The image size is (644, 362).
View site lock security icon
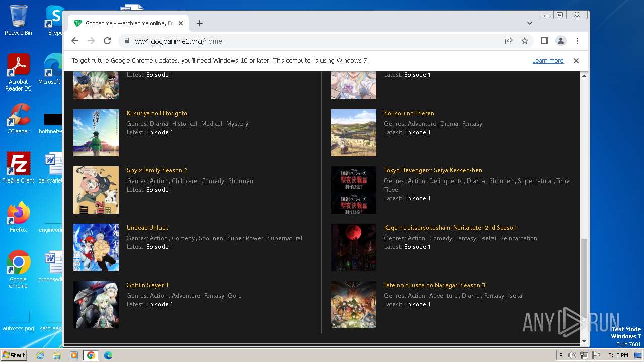pyautogui.click(x=127, y=41)
